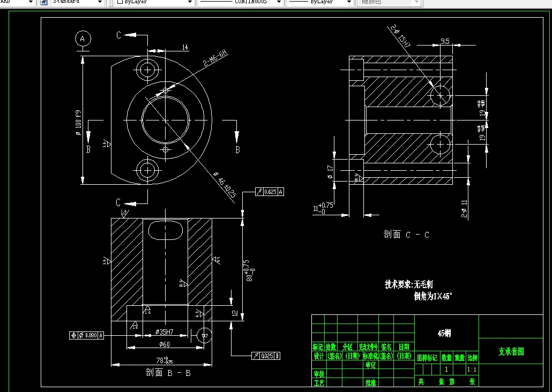Click the 分区 title block cell
552x392 pixels.
(x=347, y=347)
